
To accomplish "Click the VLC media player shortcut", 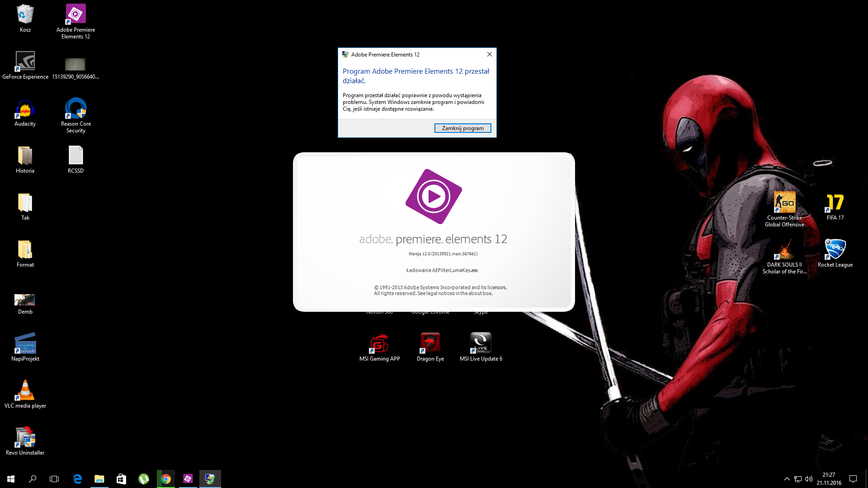I will (x=25, y=391).
